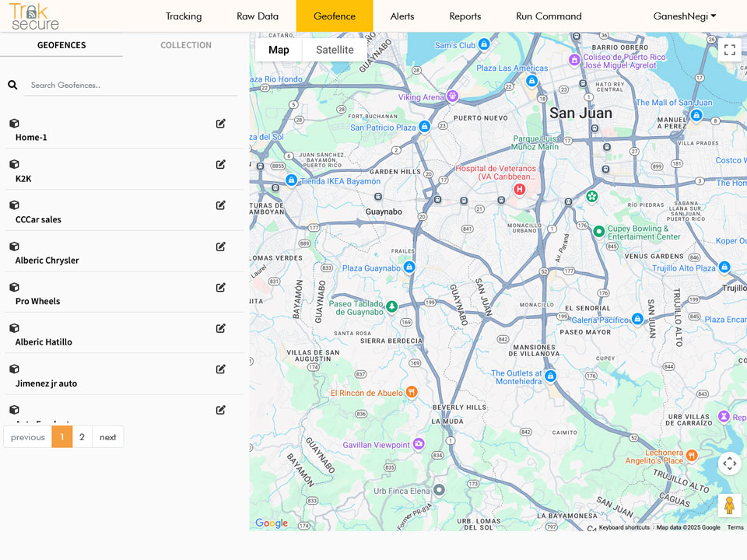Select the Map view type
This screenshot has height=560, width=747.
pos(279,50)
